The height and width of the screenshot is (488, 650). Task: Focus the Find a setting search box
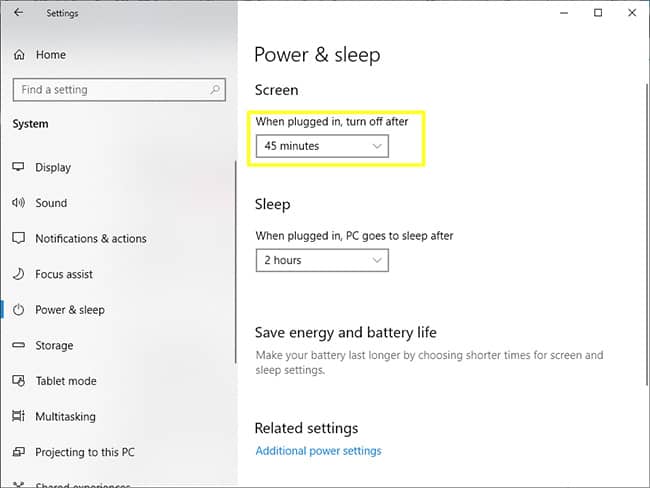[x=119, y=90]
